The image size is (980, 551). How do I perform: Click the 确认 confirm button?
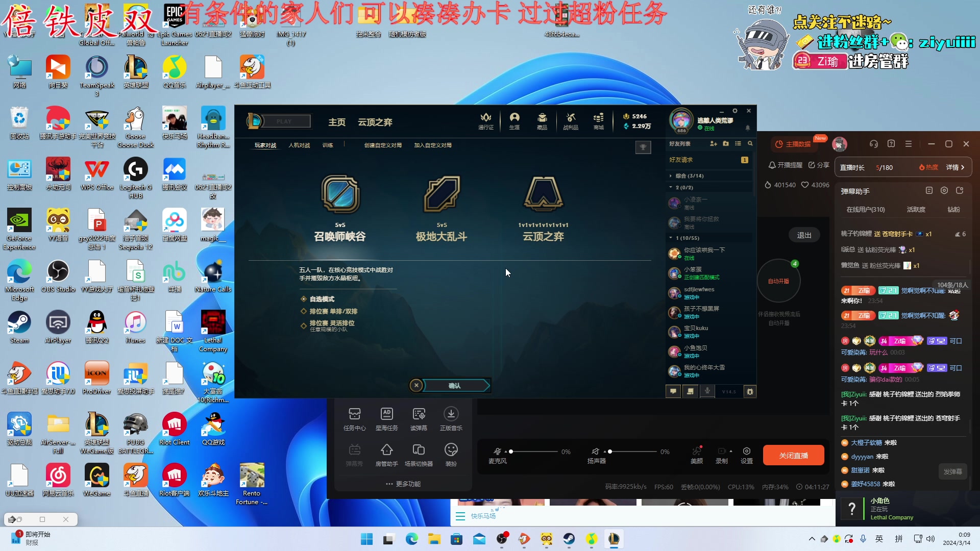454,386
